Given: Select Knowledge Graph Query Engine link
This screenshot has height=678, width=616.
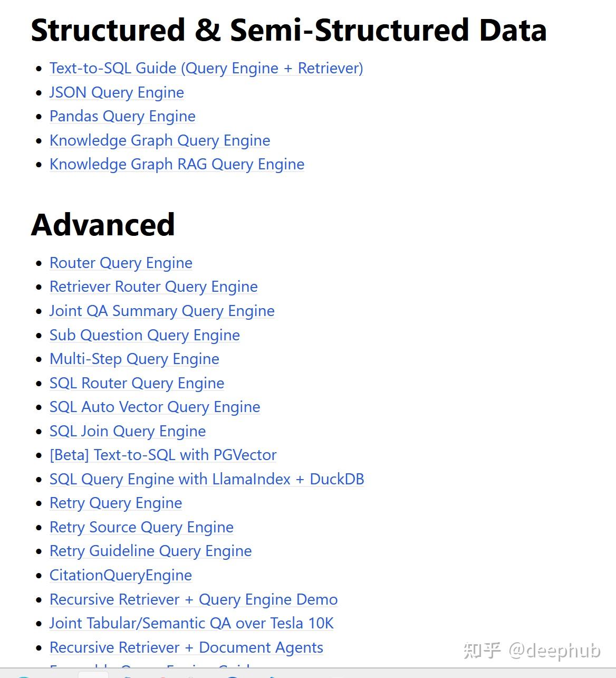Looking at the screenshot, I should click(x=160, y=140).
